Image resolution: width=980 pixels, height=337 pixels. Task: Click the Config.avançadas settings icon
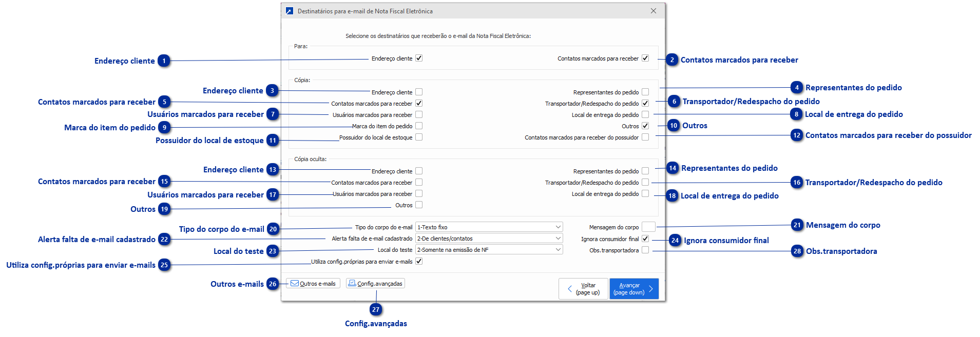click(x=352, y=283)
